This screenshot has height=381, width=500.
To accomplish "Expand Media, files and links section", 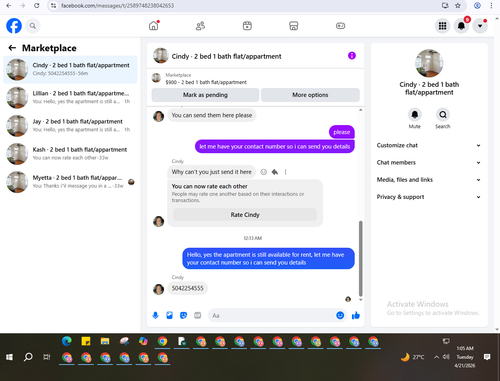I will [429, 180].
